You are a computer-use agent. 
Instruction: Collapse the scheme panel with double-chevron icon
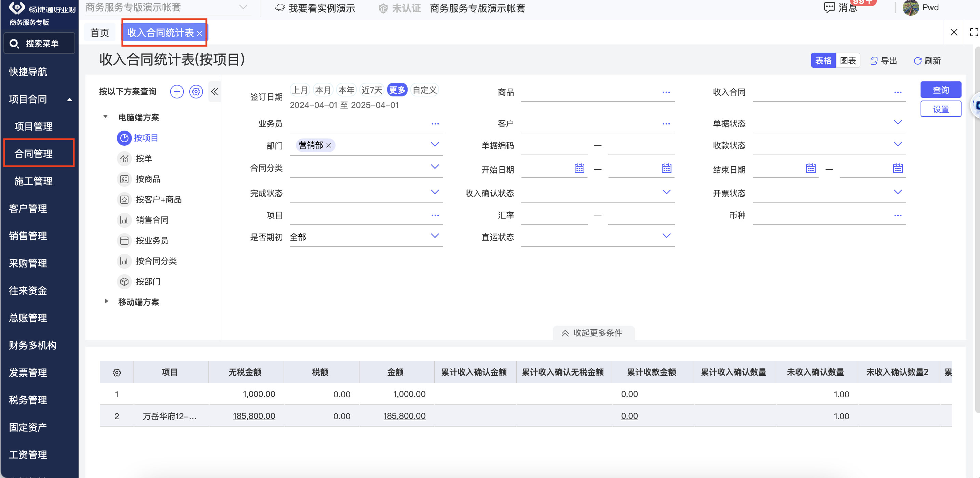tap(215, 92)
